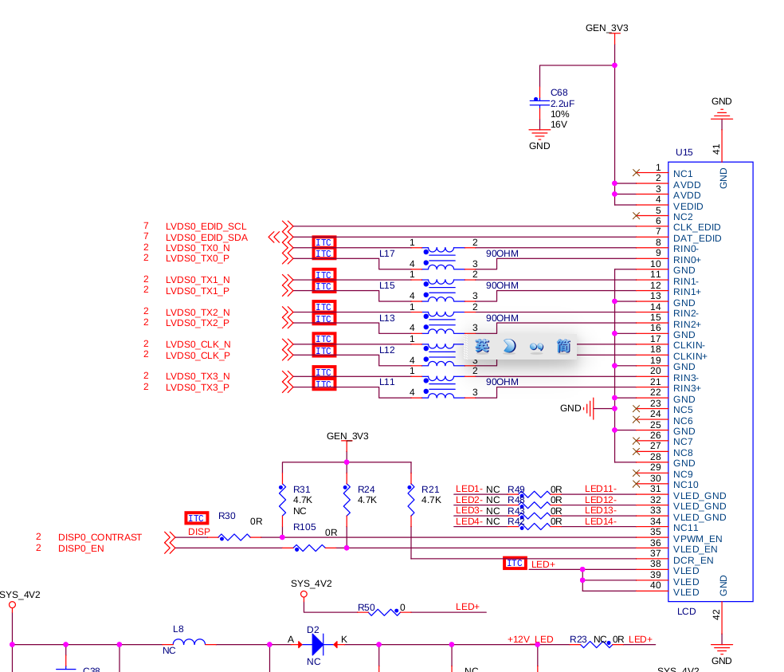This screenshot has height=672, width=784.
Task: Select the L11 common-mode choke symbol
Action: [x=440, y=387]
